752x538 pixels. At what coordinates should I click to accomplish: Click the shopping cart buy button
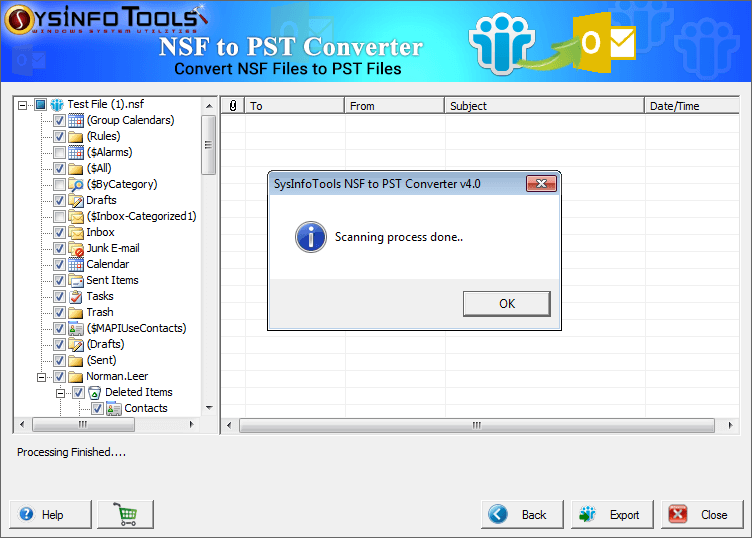pos(126,515)
